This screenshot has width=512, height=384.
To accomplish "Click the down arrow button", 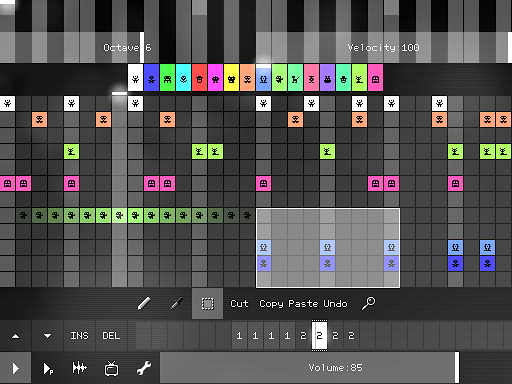I will pyautogui.click(x=48, y=336).
